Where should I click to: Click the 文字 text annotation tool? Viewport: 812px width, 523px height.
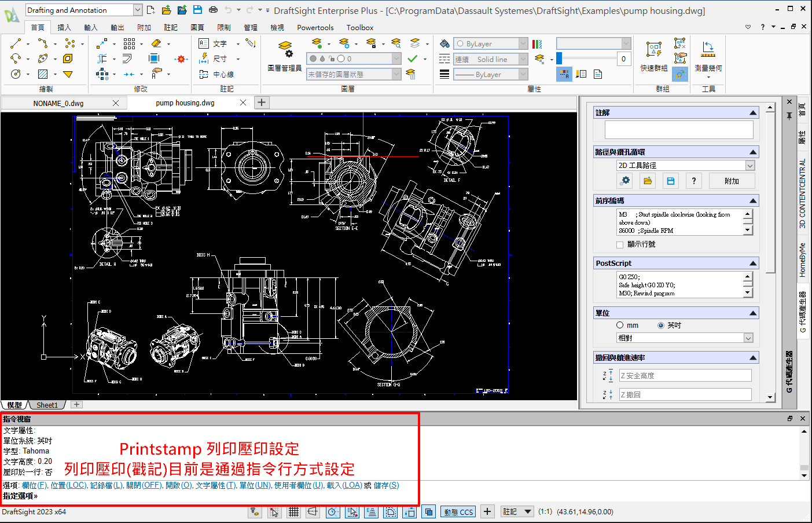pyautogui.click(x=213, y=43)
